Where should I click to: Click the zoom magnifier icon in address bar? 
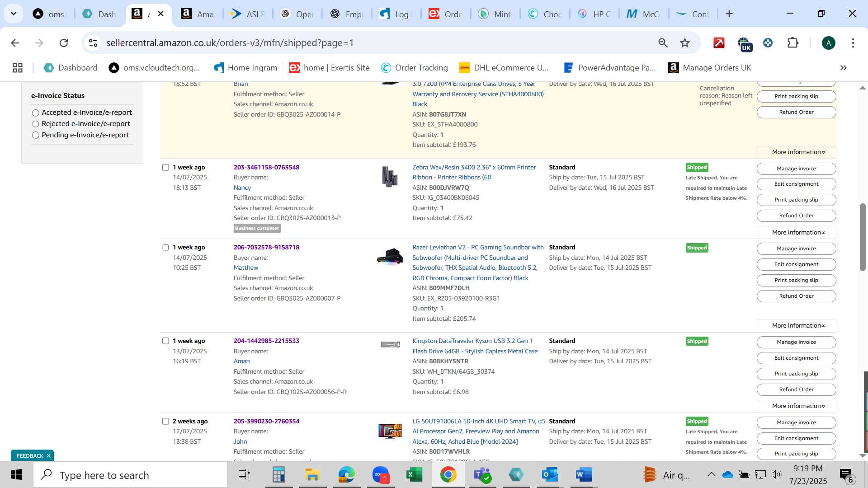(663, 43)
